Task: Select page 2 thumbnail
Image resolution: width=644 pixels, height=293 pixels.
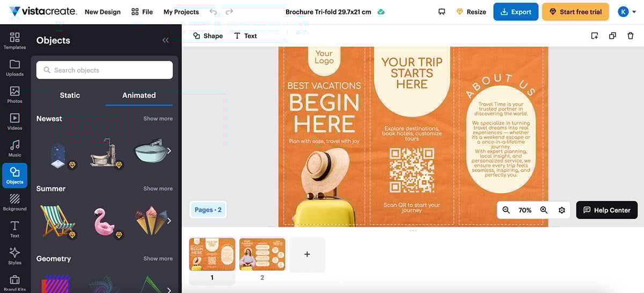Action: 262,255
